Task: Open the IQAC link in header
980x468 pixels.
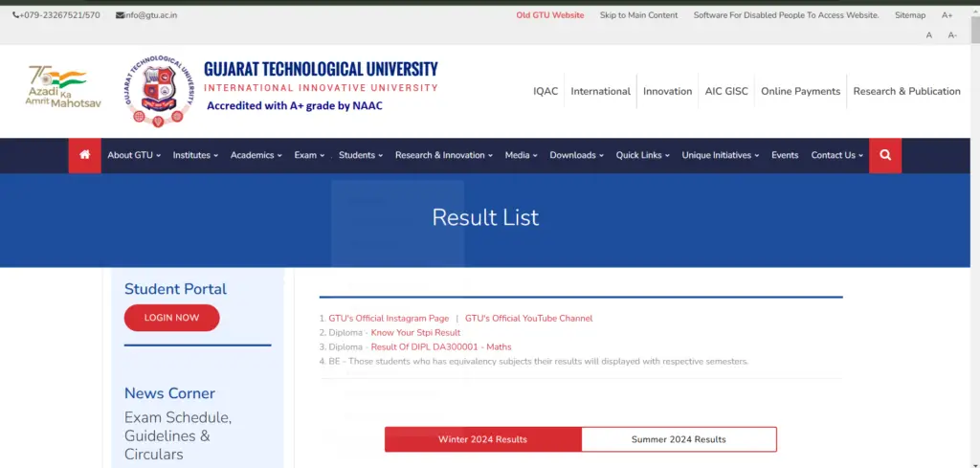Action: point(545,91)
